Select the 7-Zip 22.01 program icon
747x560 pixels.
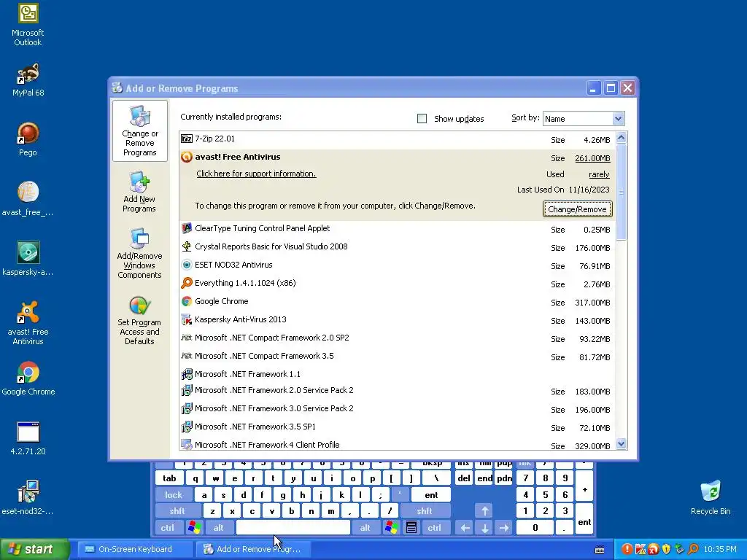pyautogui.click(x=187, y=139)
